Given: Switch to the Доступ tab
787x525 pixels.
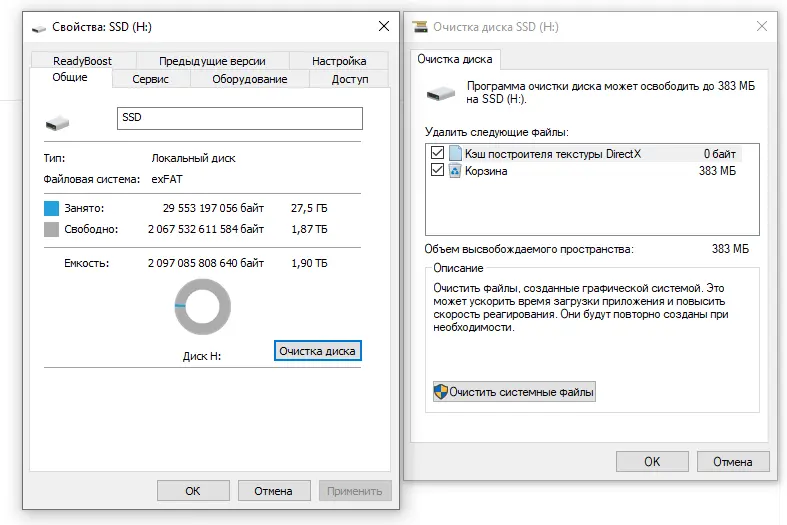Looking at the screenshot, I should [349, 79].
